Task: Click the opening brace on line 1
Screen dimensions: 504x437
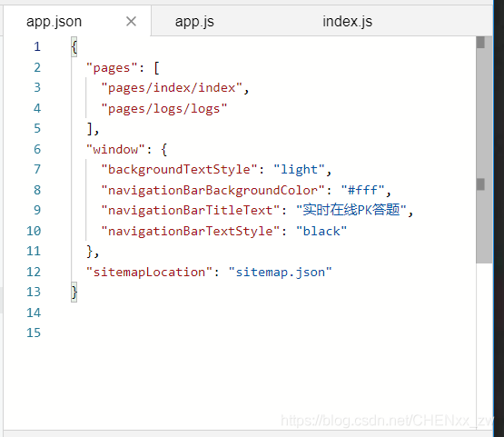Action: tap(74, 47)
